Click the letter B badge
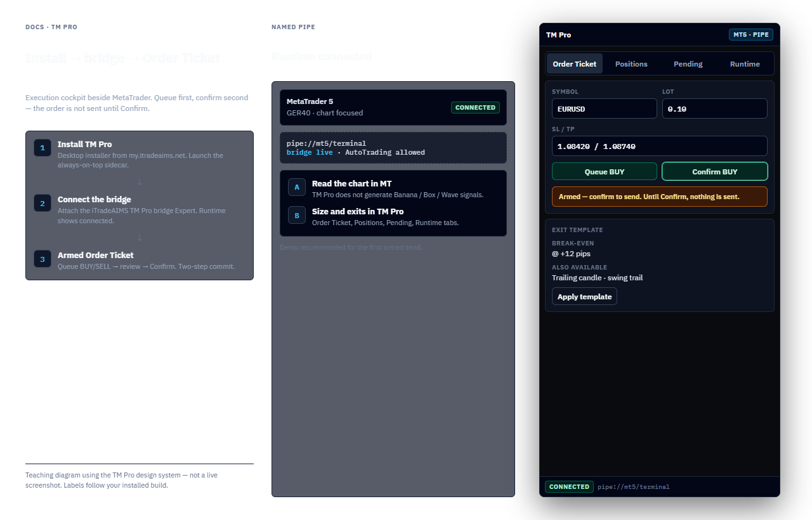The image size is (812, 520). 297,215
